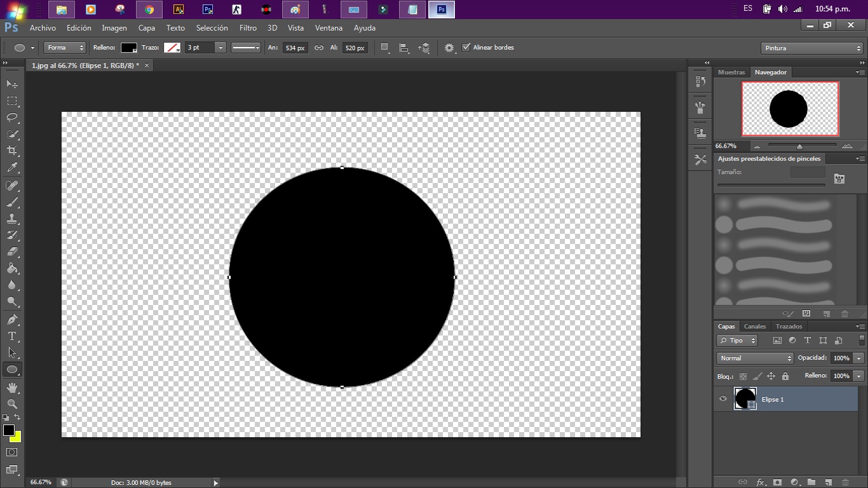Select the Crop tool
The width and height of the screenshot is (868, 488).
12,151
